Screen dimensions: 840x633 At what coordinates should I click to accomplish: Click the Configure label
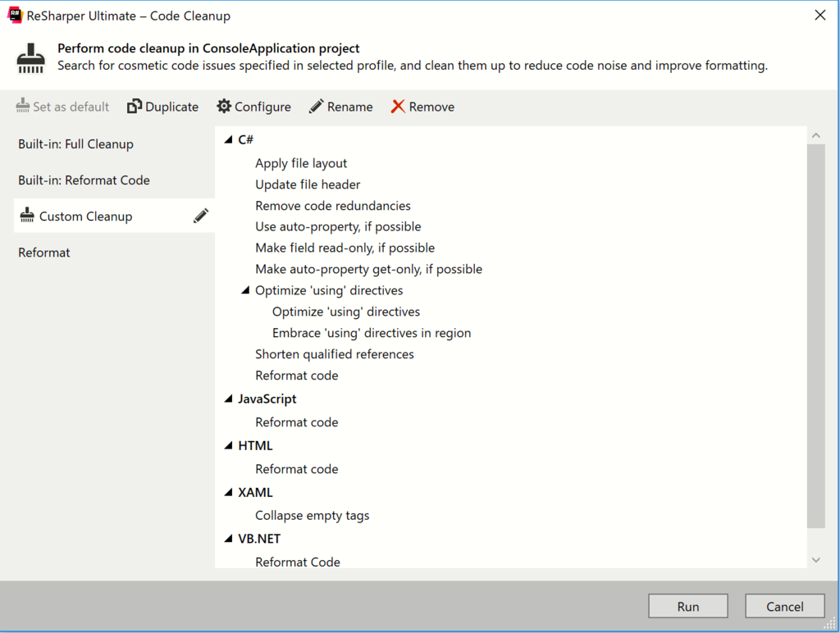pos(263,107)
